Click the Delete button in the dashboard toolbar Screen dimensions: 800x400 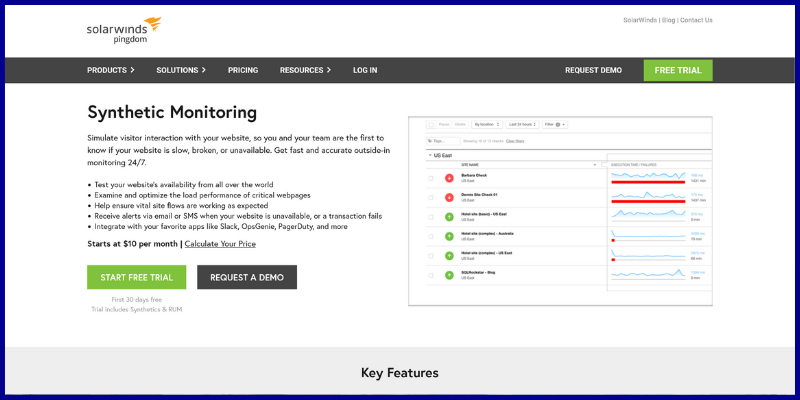(460, 124)
